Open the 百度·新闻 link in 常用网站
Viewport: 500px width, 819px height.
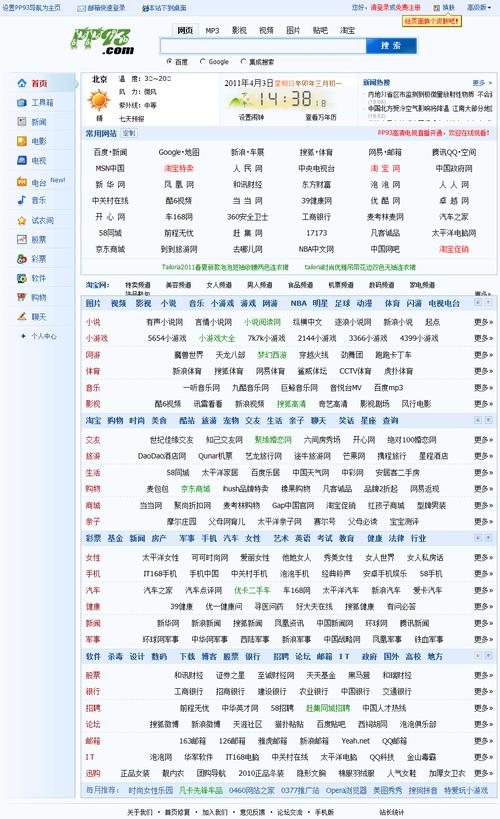[x=110, y=152]
